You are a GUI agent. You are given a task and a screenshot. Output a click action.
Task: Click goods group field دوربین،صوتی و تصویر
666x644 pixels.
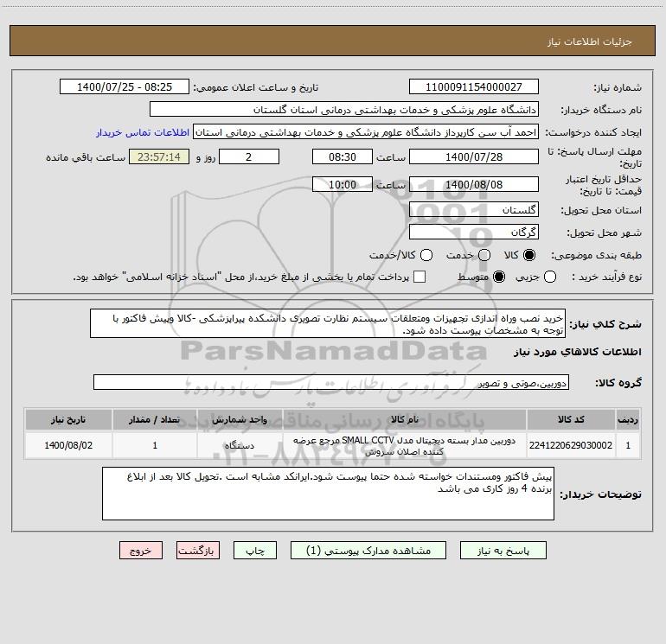[x=331, y=382]
